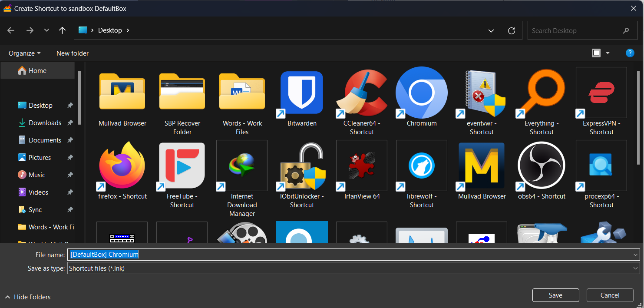Select the Bitwarden shortcut icon
This screenshot has width=644, height=308.
(302, 93)
